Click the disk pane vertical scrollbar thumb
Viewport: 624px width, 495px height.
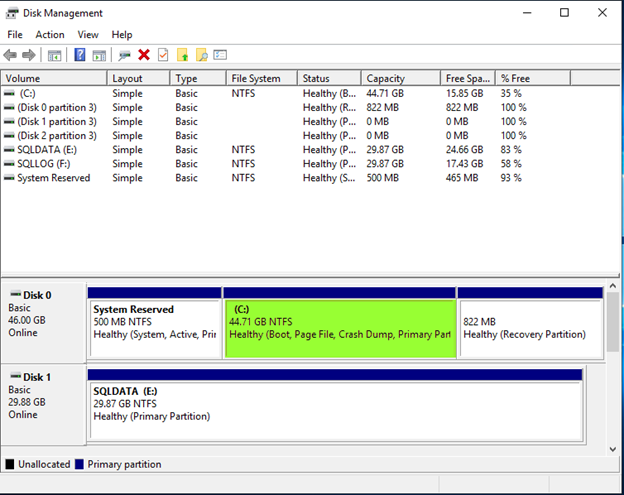click(613, 322)
